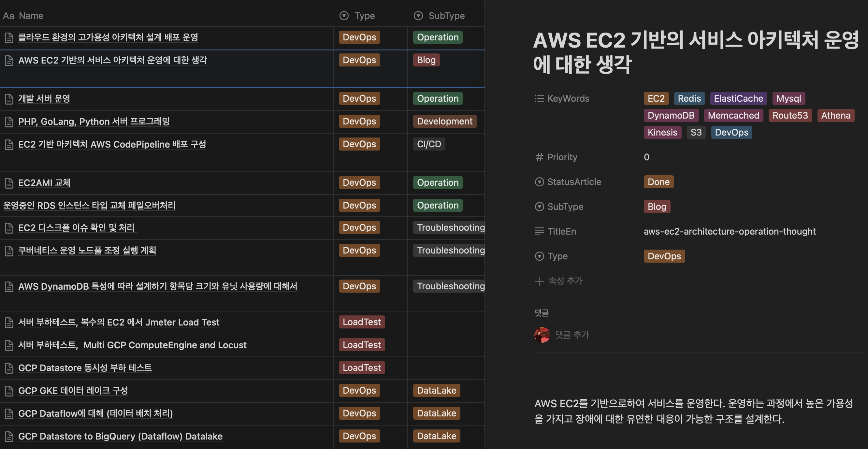Click page icon of EC2AMI 교체 row

tap(9, 183)
